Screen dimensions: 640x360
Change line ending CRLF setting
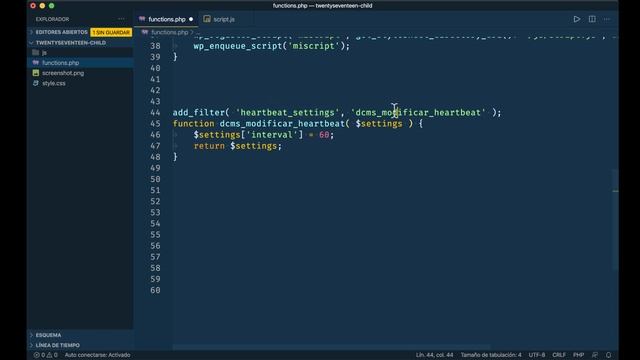click(x=559, y=355)
